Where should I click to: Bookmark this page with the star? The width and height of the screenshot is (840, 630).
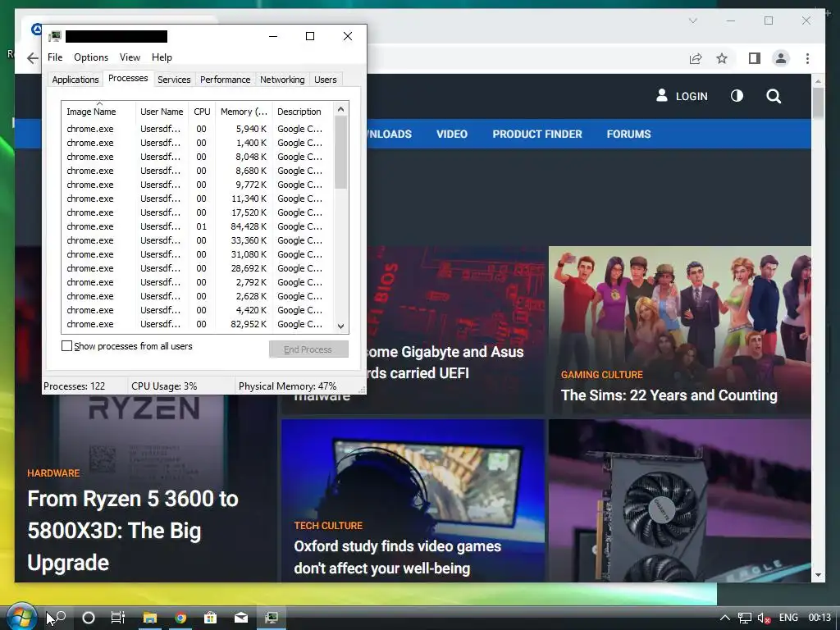[722, 58]
